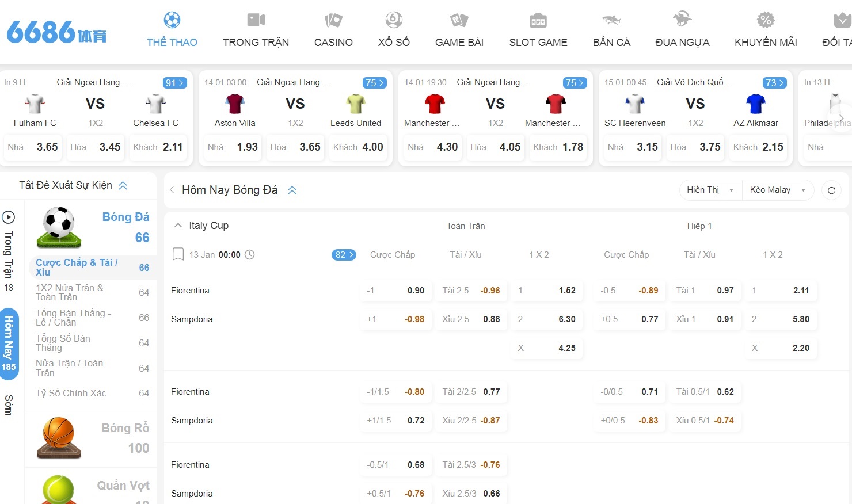Select 1X2 Nửa Trận & Toàn Trận market
Image resolution: width=852 pixels, height=504 pixels.
tap(92, 292)
